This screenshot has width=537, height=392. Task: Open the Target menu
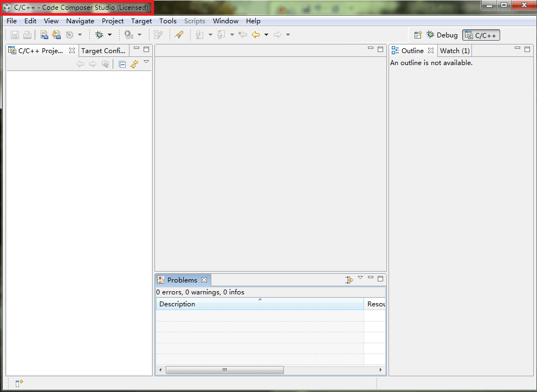(141, 21)
